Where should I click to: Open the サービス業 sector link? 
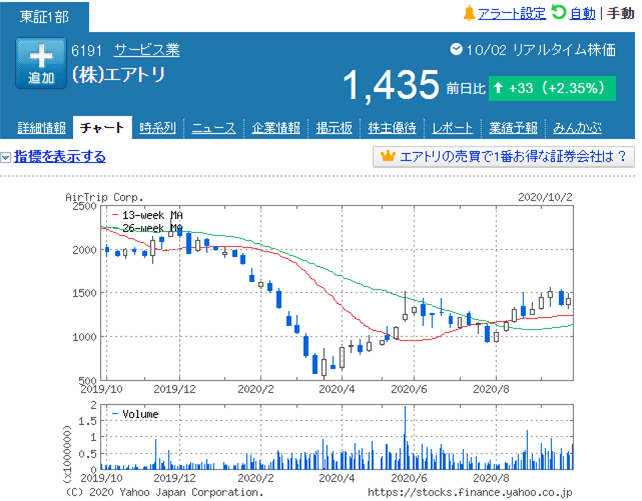tap(147, 50)
